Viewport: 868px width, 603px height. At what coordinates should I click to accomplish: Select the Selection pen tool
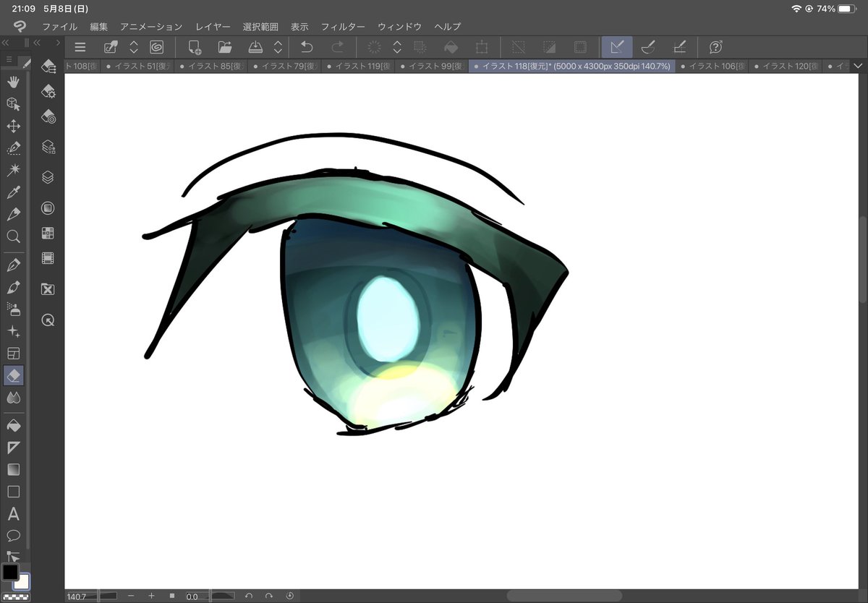(13, 148)
